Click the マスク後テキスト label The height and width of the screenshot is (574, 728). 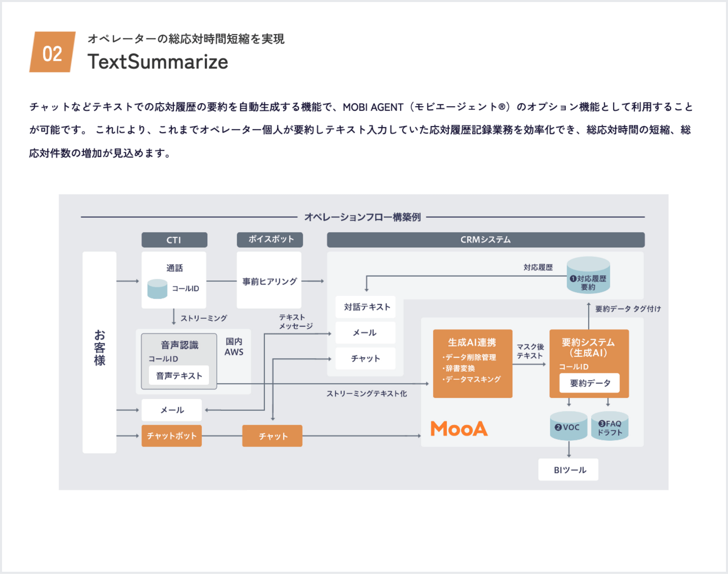530,351
